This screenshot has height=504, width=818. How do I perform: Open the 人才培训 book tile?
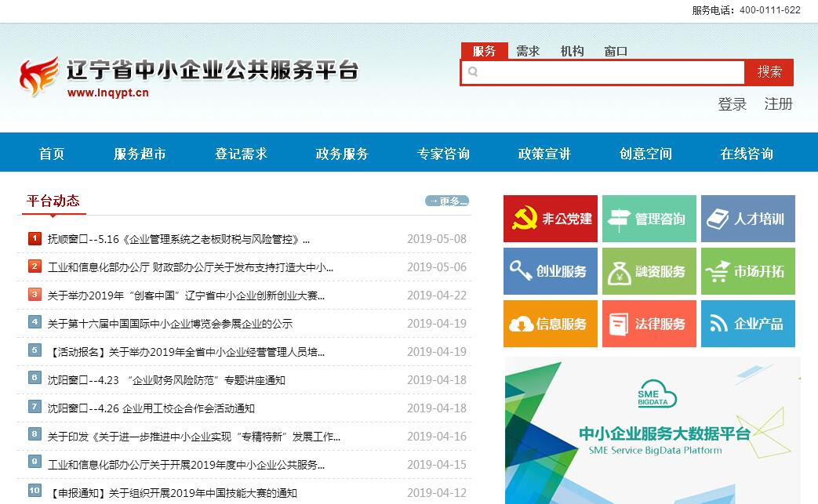[x=747, y=219]
